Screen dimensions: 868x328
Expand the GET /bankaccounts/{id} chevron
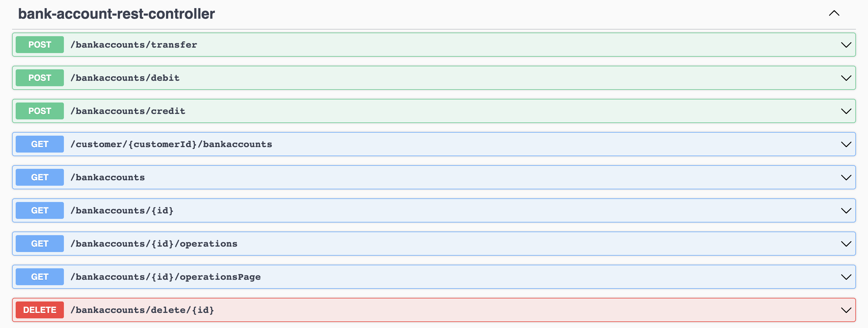point(846,210)
